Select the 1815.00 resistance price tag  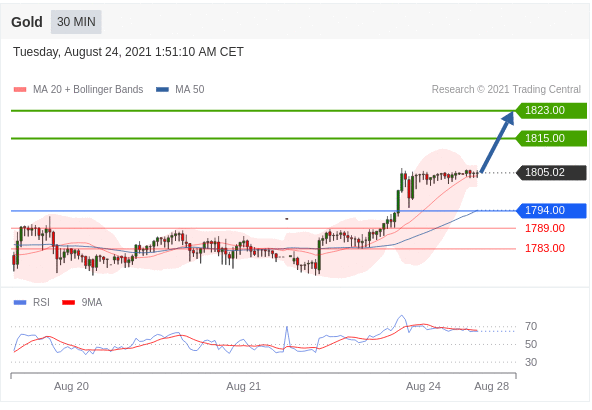pyautogui.click(x=551, y=138)
